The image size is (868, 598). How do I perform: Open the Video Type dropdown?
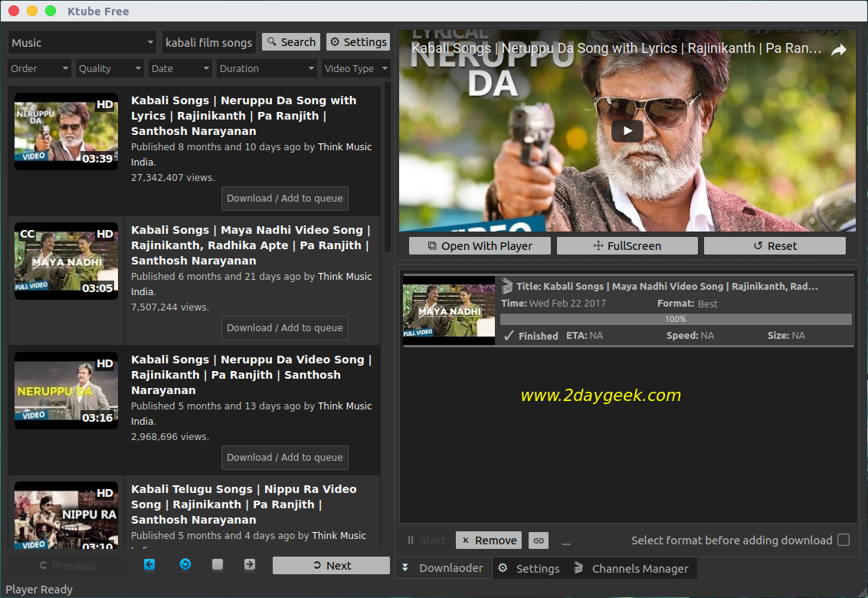(x=356, y=69)
